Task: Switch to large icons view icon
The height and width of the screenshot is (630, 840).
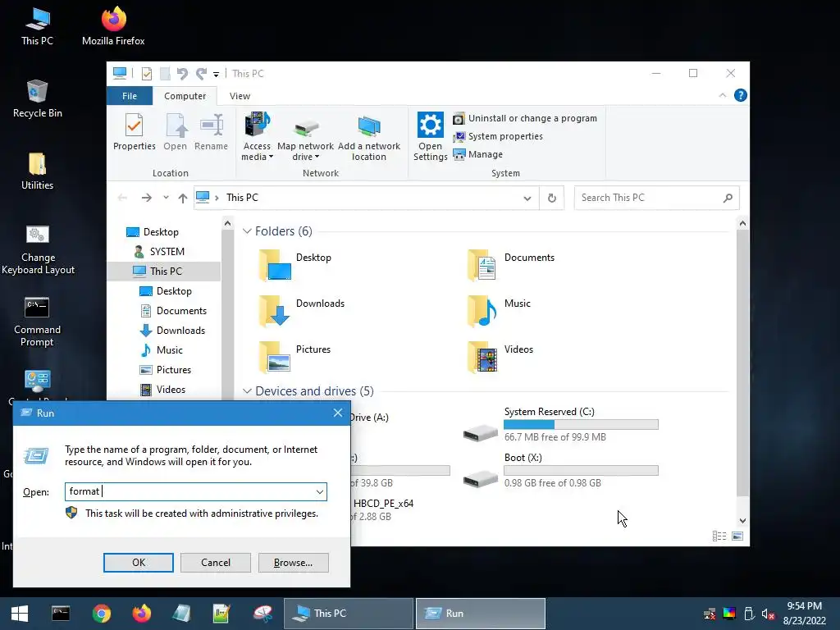Action: (737, 536)
